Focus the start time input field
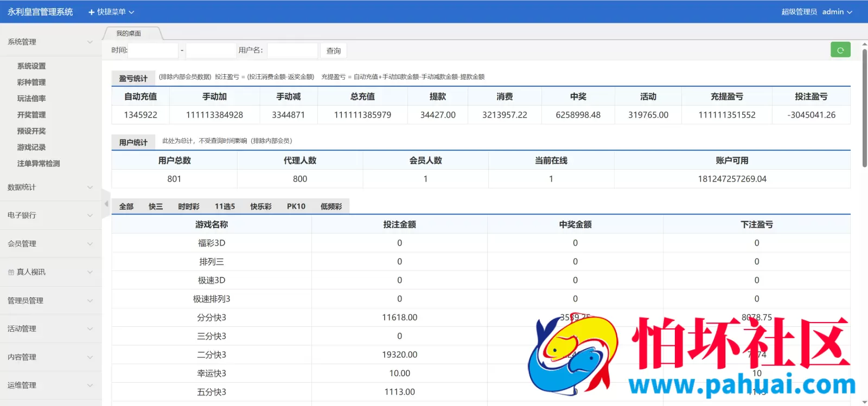 pyautogui.click(x=153, y=50)
